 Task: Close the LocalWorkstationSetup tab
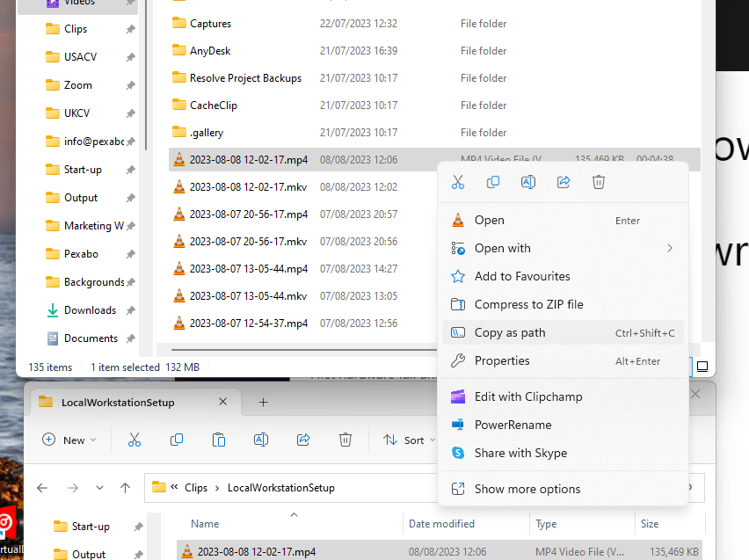[x=222, y=402]
